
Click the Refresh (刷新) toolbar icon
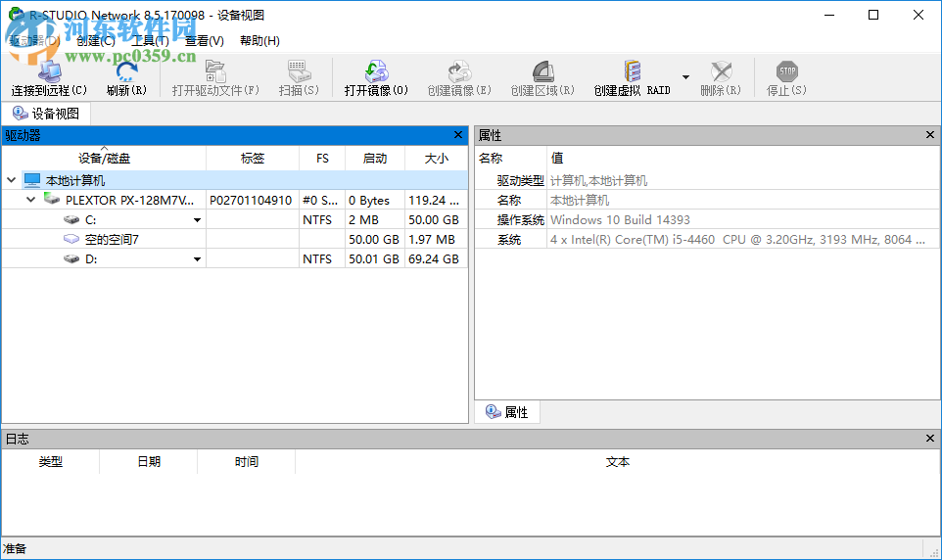pyautogui.click(x=126, y=71)
